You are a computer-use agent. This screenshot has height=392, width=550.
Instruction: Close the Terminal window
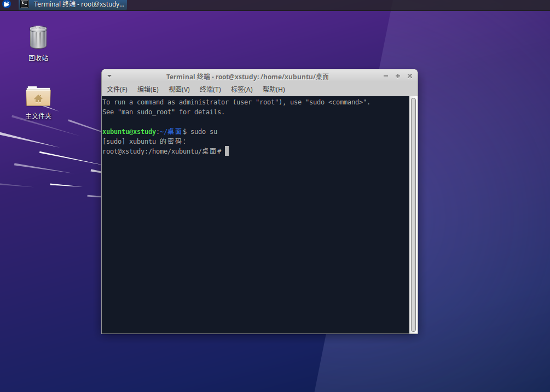pos(410,76)
